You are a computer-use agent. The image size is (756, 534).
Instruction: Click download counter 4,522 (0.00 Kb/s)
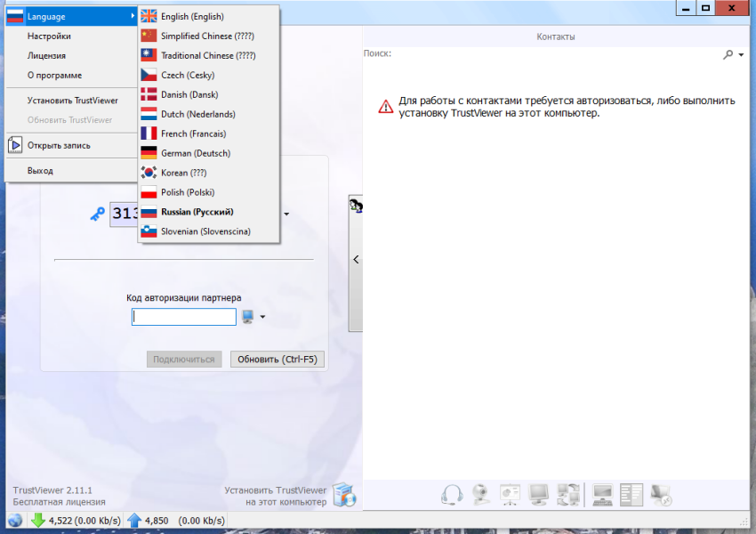click(84, 521)
